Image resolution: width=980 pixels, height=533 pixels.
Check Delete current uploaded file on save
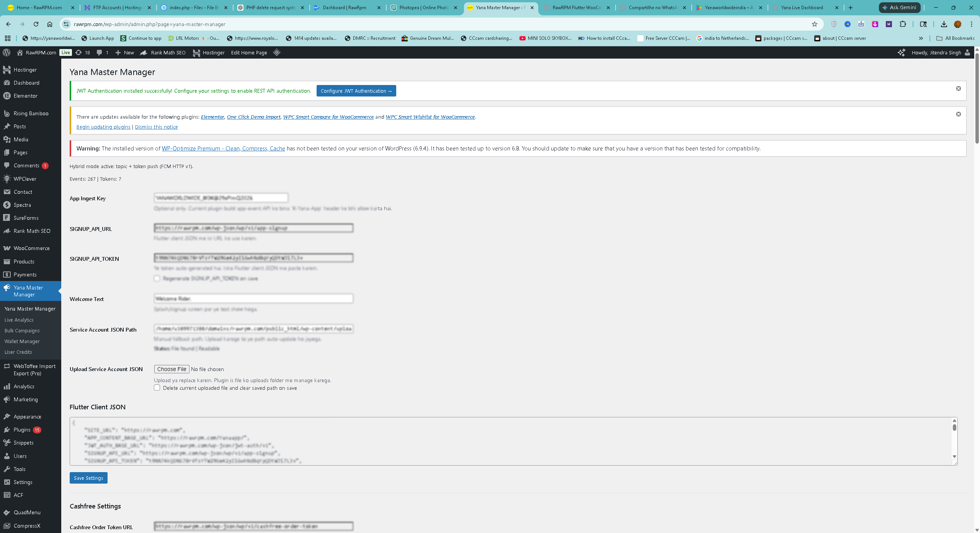coord(157,387)
